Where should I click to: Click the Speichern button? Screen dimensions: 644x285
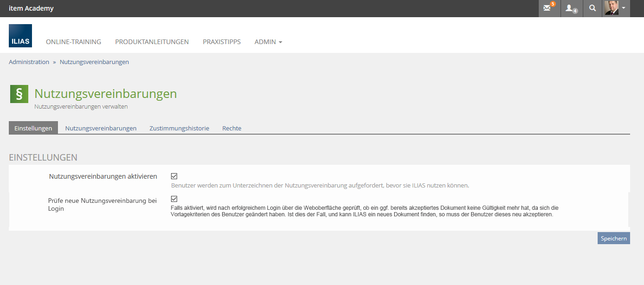(613, 238)
